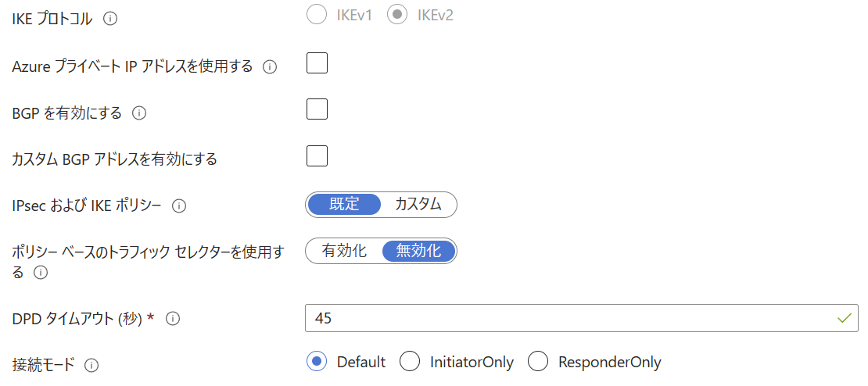
Task: Select the IKEv2 radio button
Action: click(397, 16)
